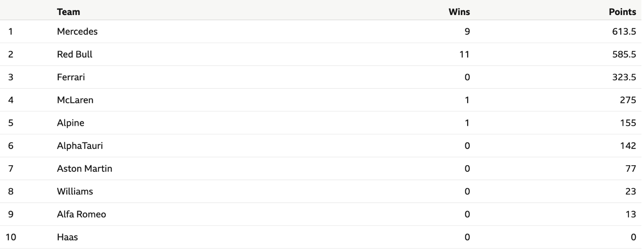Select the Aston Martin team name
This screenshot has height=252, width=644.
[85, 169]
